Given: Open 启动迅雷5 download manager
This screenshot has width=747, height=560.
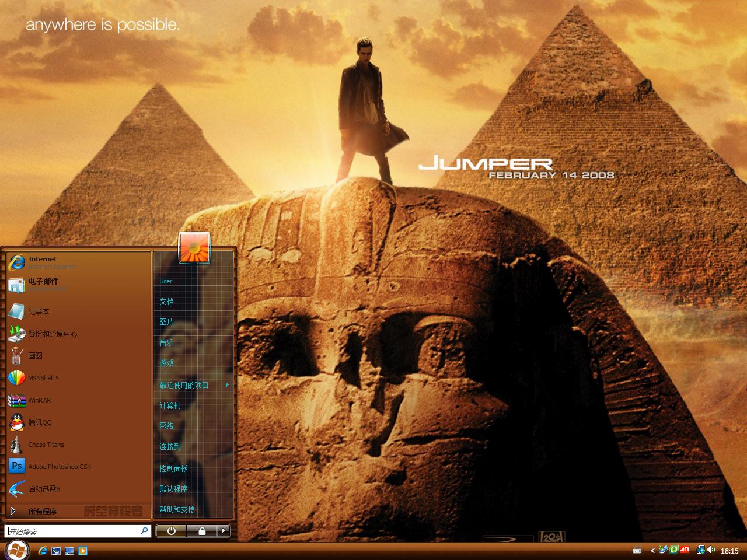Looking at the screenshot, I should [78, 489].
